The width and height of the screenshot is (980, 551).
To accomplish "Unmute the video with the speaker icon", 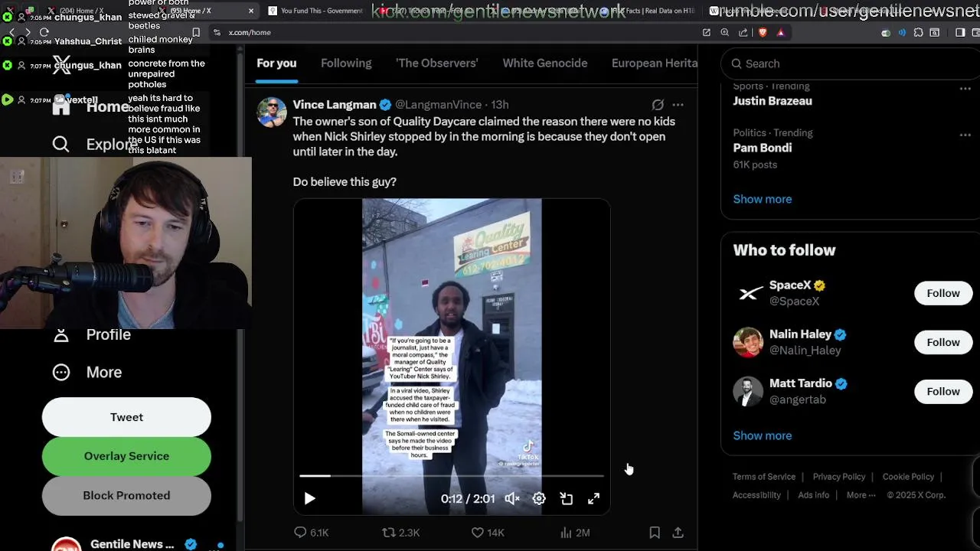I will click(512, 498).
